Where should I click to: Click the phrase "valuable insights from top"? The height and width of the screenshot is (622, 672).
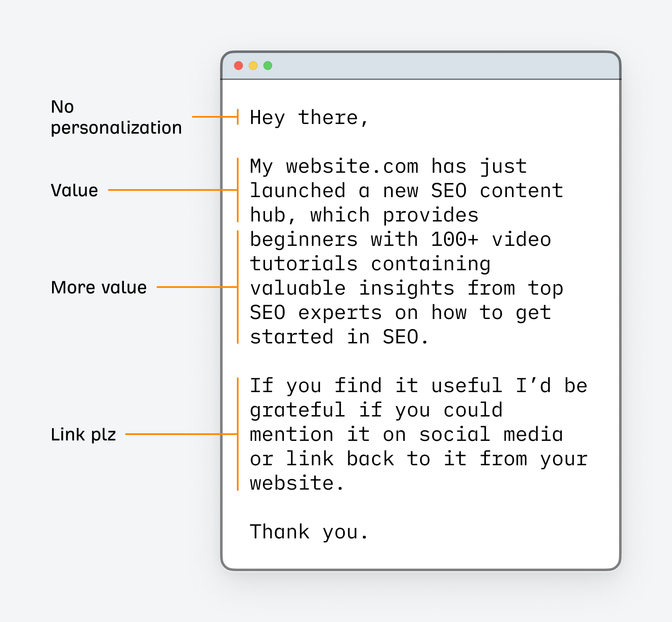(406, 288)
